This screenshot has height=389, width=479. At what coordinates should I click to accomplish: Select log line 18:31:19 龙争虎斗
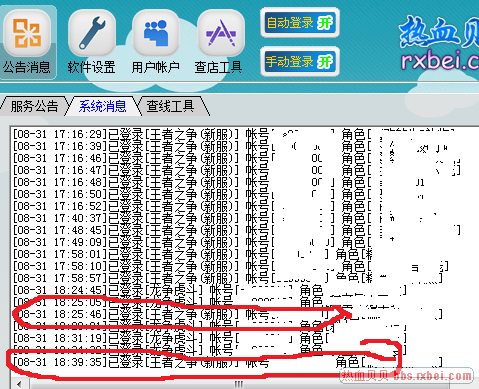(x=210, y=338)
